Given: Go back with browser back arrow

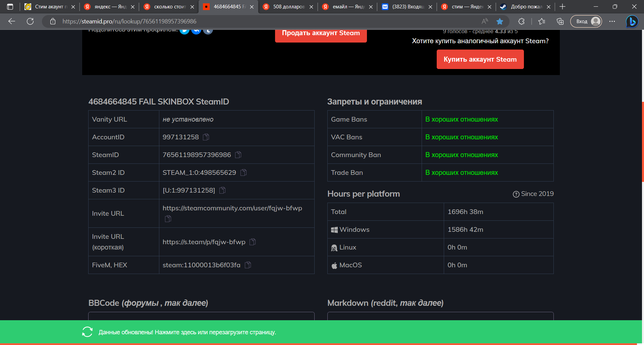Looking at the screenshot, I should point(12,21).
